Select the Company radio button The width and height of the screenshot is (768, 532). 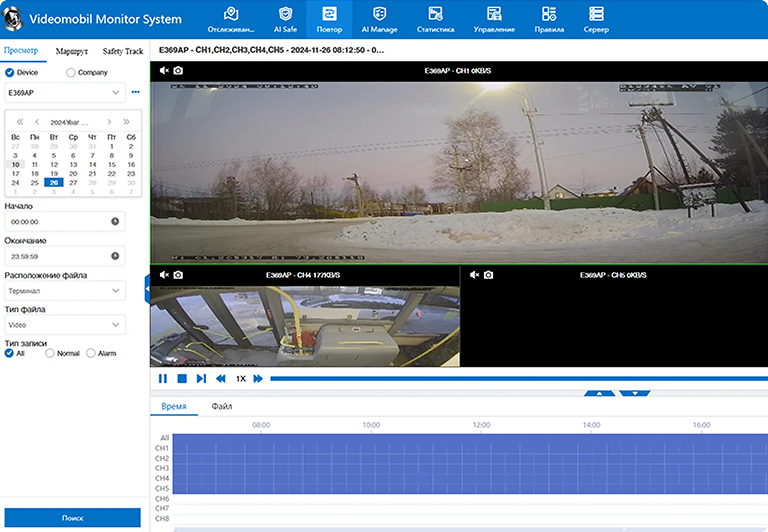pos(71,73)
